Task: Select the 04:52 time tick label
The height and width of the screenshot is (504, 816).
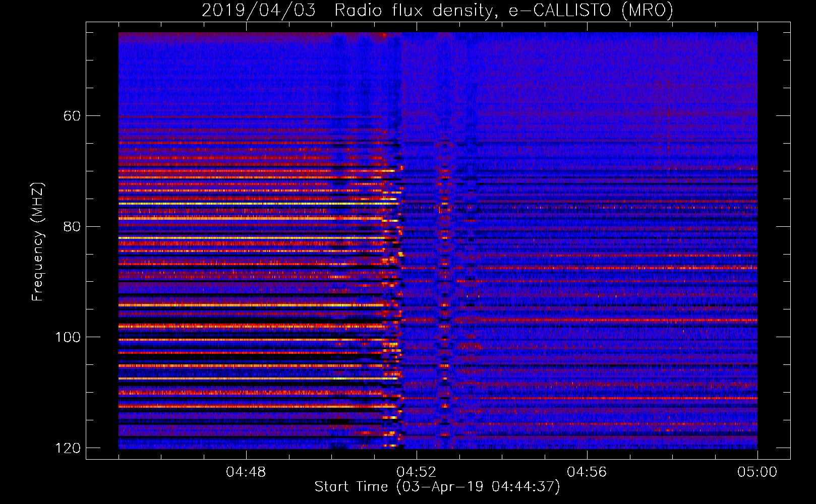Action: (x=417, y=472)
